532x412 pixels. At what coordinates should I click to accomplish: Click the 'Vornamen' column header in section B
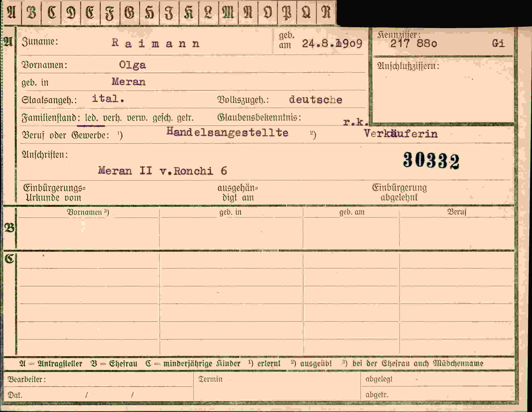88,212
